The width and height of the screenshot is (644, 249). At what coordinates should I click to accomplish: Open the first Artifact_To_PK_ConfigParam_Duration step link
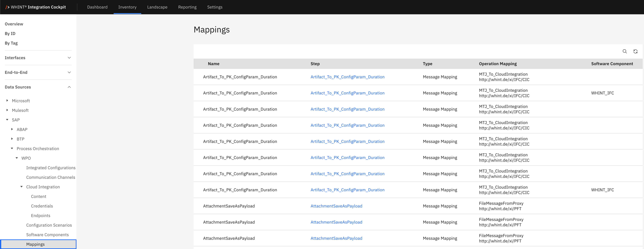click(x=347, y=77)
